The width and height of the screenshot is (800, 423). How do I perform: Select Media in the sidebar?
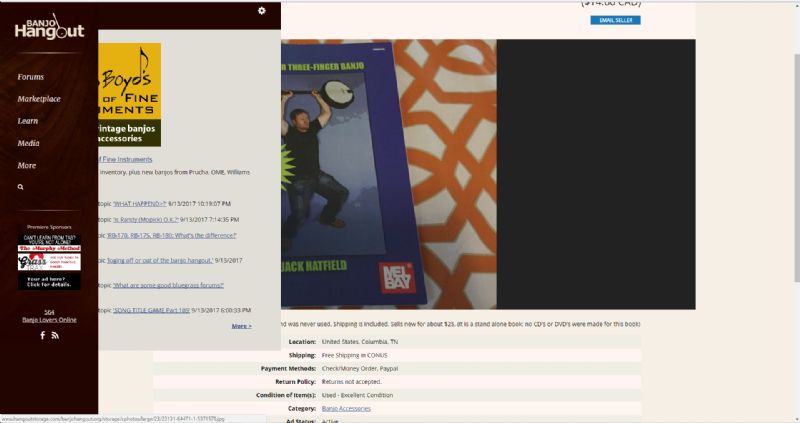pyautogui.click(x=28, y=143)
